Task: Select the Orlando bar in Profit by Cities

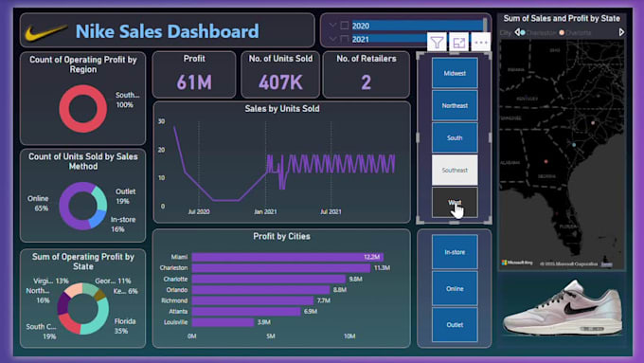Action: [260, 290]
